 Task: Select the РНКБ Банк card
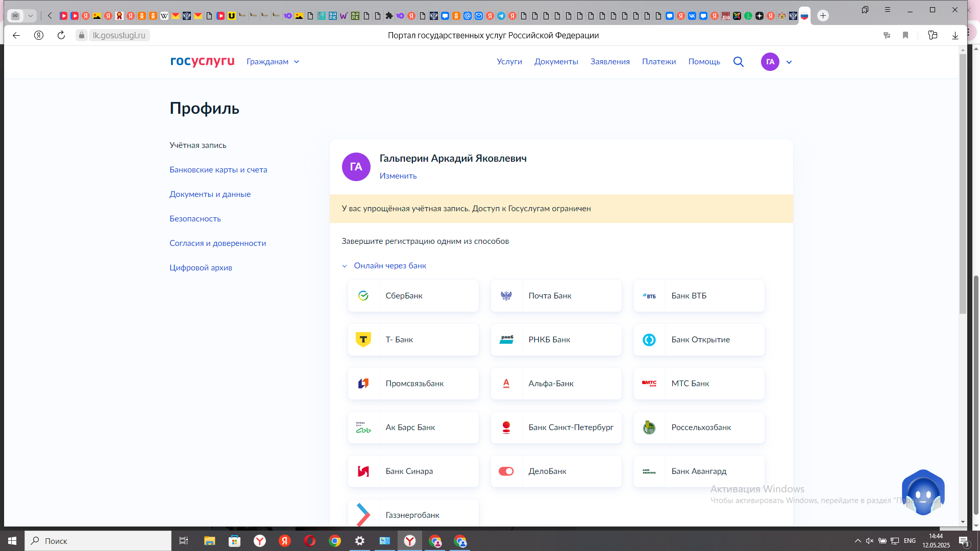coord(556,340)
